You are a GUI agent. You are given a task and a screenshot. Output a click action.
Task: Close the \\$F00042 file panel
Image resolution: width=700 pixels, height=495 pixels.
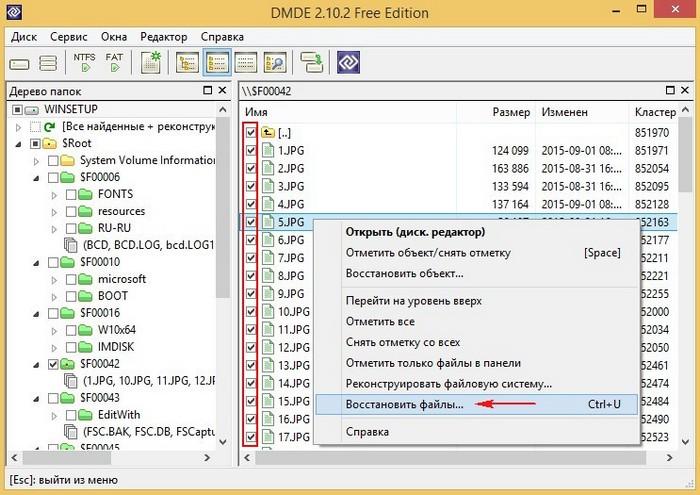click(685, 91)
